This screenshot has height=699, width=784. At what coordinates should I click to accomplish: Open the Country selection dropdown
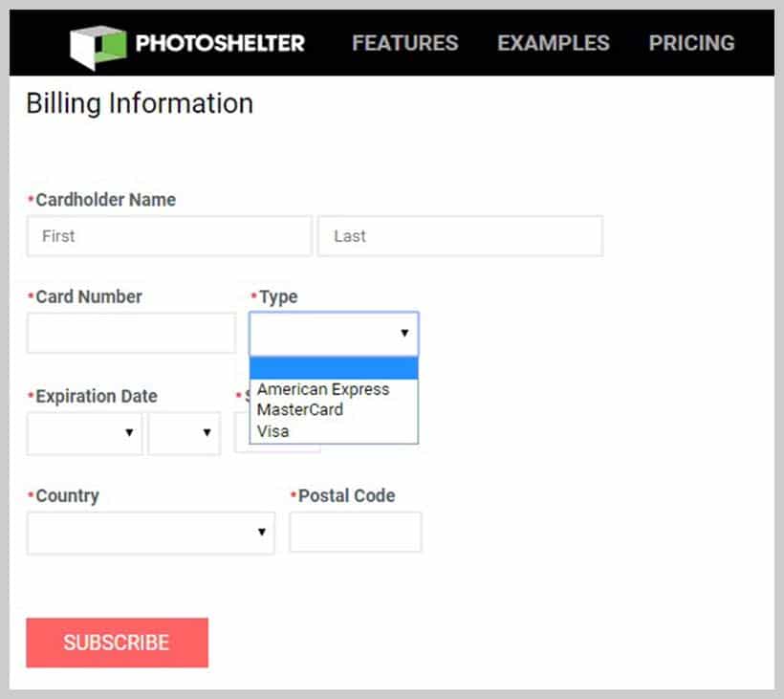150,533
